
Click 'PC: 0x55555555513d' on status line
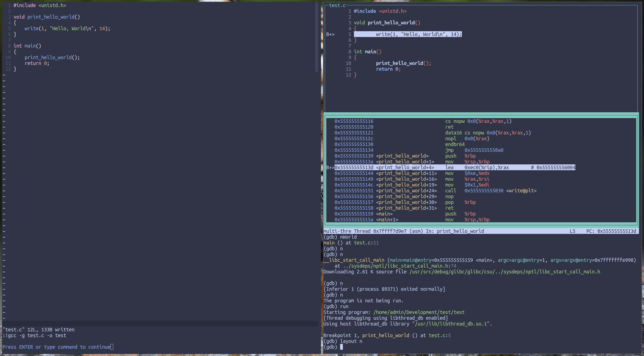pyautogui.click(x=611, y=231)
